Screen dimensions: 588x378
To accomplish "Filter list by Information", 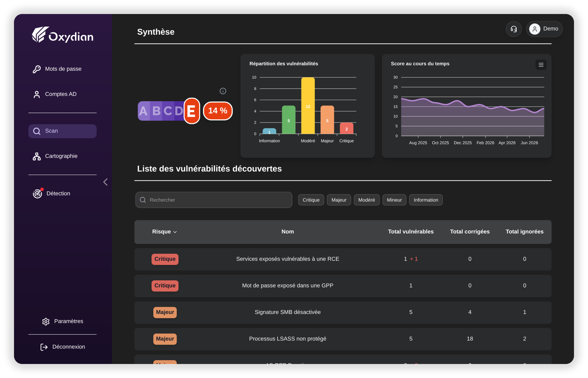I will pos(426,200).
